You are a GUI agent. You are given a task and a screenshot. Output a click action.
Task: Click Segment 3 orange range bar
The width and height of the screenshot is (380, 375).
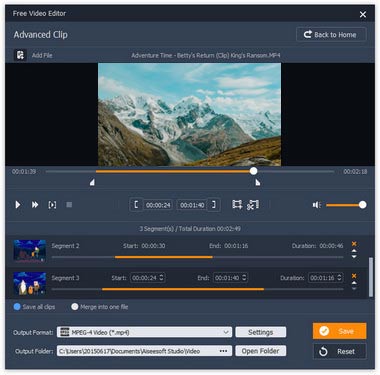coord(183,289)
